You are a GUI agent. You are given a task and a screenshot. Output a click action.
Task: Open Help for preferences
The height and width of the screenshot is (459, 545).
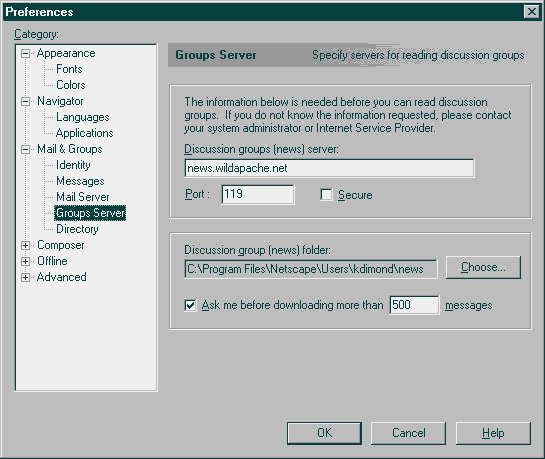click(x=493, y=433)
